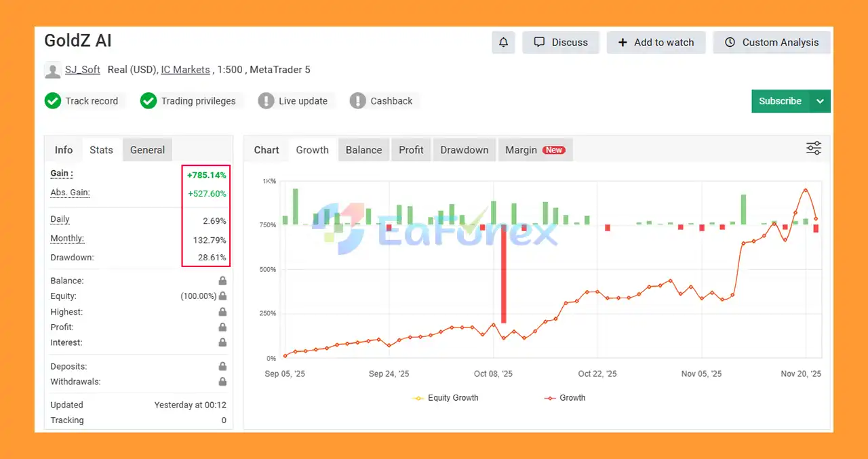Click the Track record green checkmark
Screen dimensions: 868x459
pos(53,101)
